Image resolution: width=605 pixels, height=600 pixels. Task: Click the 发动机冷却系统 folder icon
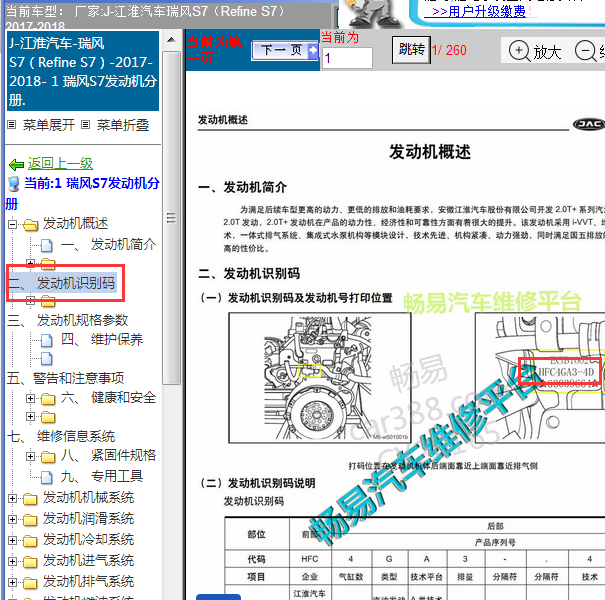coord(30,541)
